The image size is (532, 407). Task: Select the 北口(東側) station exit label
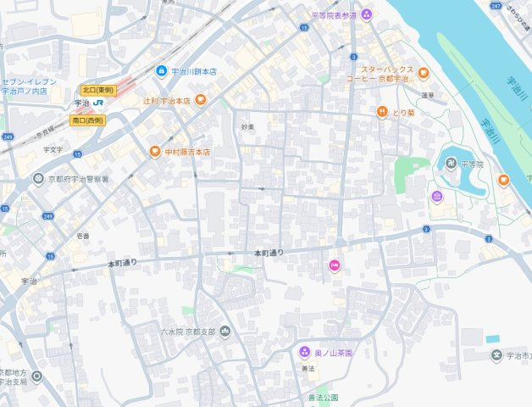point(99,91)
